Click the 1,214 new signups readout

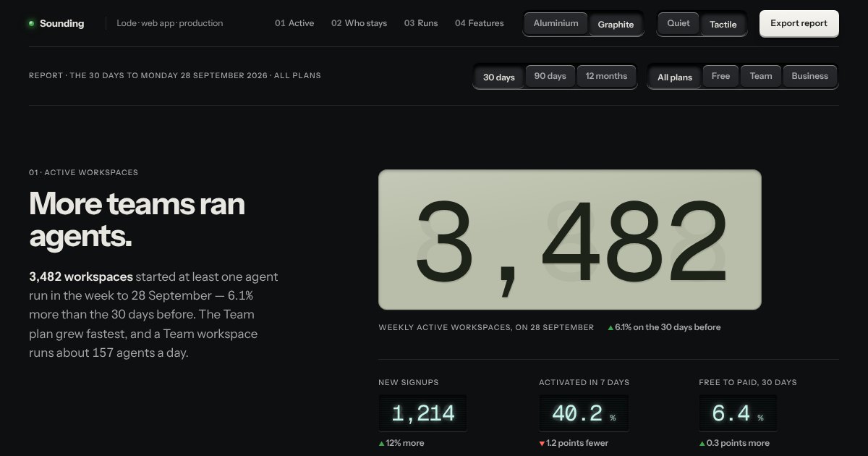(422, 413)
